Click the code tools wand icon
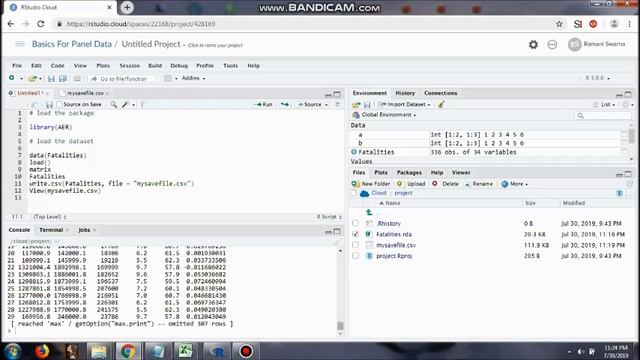This screenshot has width=640, height=360. 125,104
